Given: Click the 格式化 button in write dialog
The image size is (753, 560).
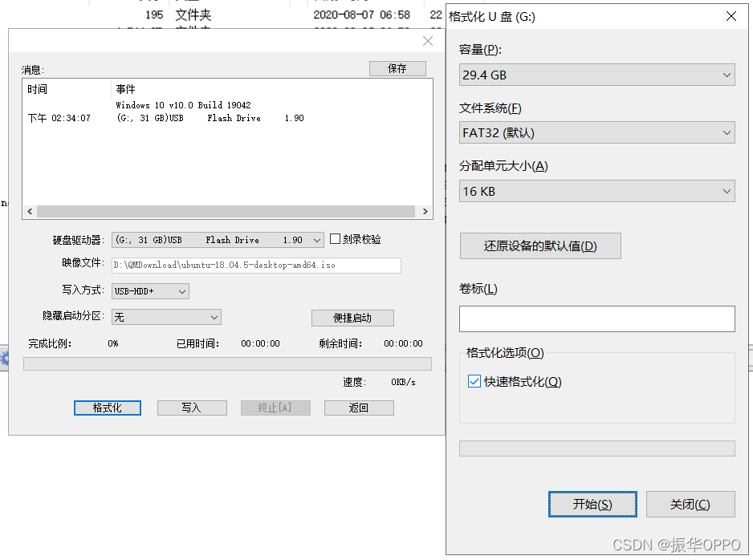Looking at the screenshot, I should [x=107, y=408].
